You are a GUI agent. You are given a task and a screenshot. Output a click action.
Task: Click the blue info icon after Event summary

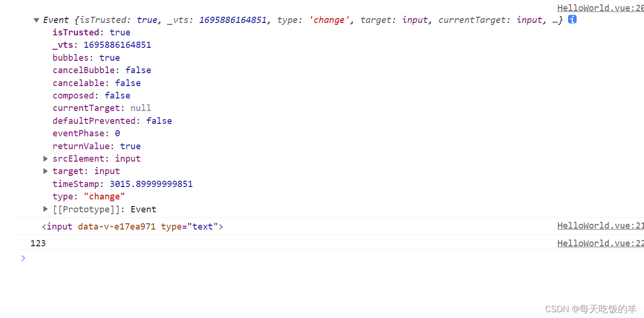[x=572, y=20]
